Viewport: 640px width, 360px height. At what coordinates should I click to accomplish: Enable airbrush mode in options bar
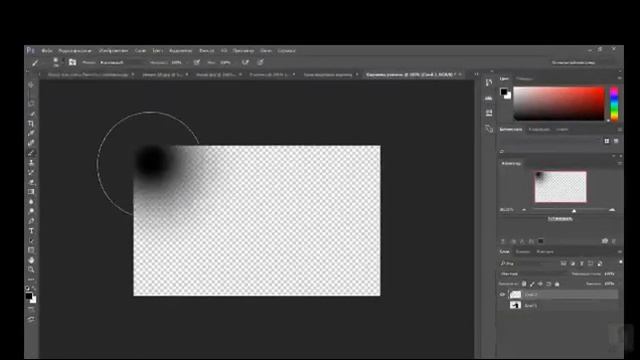245,62
